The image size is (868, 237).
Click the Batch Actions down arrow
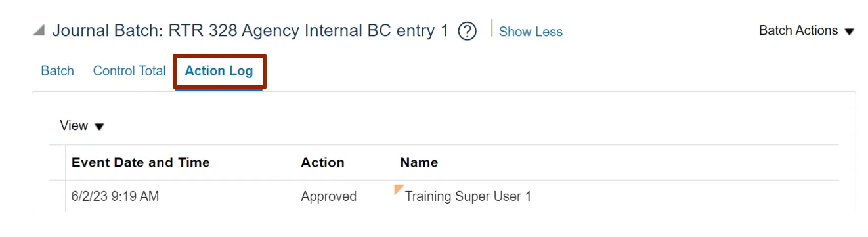click(849, 32)
